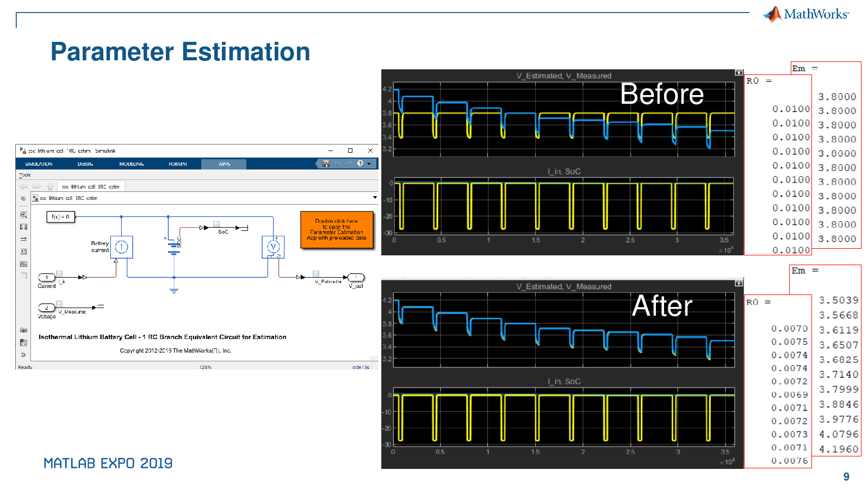Click the voltage plot in Before scope

(563, 119)
